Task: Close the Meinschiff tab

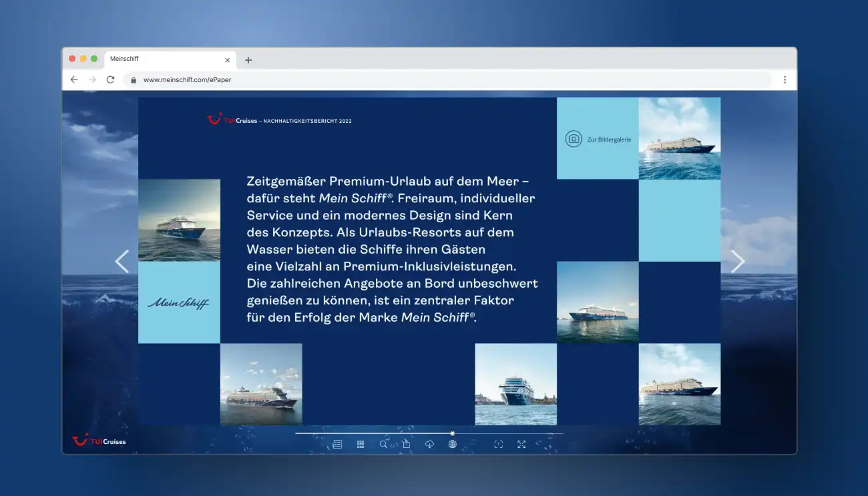Action: (227, 60)
